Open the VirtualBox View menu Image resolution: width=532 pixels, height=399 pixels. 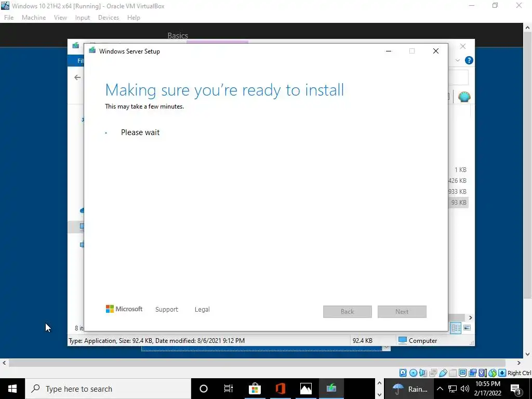point(60,18)
